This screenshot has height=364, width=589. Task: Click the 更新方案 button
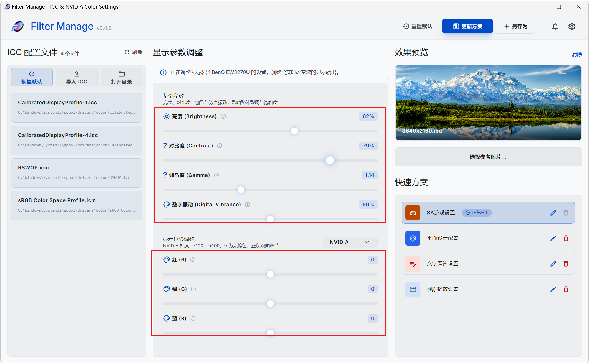pos(467,26)
